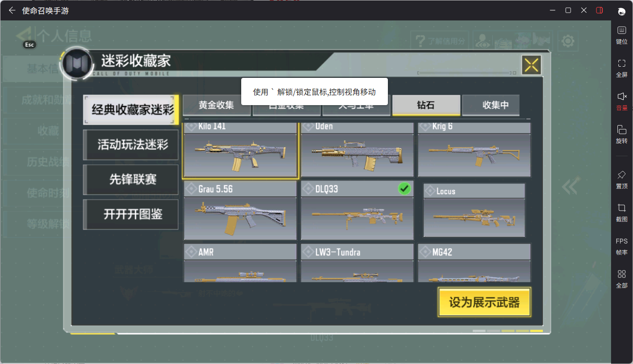Open the 开开开图鉴 category

tap(131, 214)
